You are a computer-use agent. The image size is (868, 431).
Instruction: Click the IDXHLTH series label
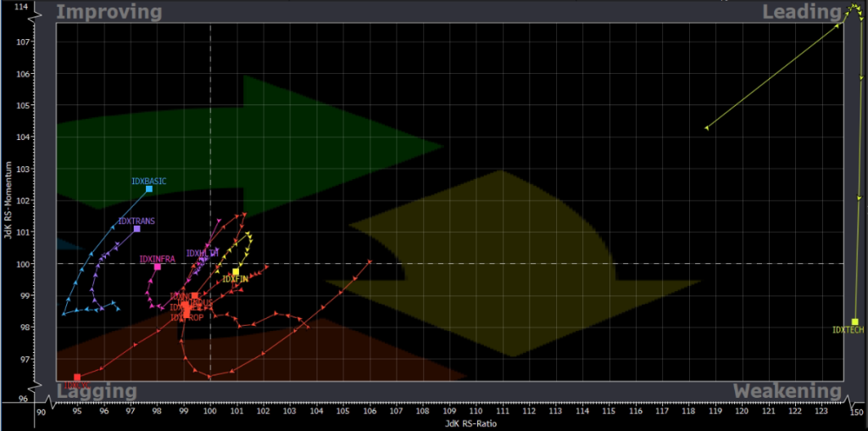point(203,253)
